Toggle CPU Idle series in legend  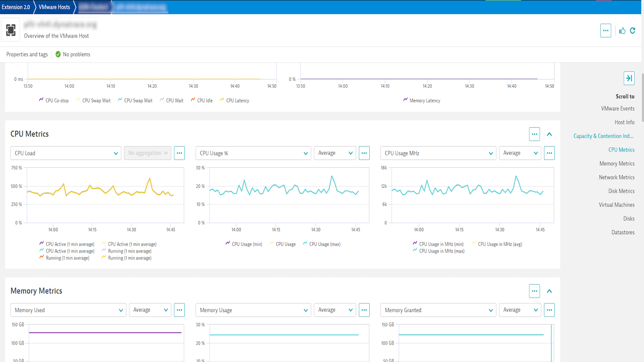[202, 100]
